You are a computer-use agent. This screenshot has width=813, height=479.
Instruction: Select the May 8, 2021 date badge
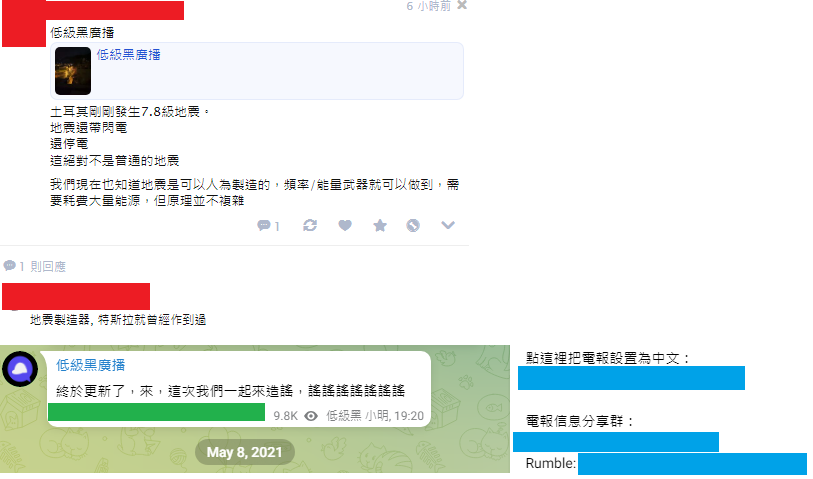click(245, 452)
